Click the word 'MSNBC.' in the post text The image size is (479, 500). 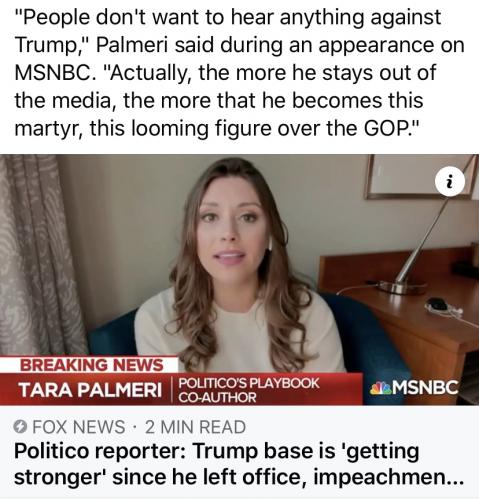53,73
